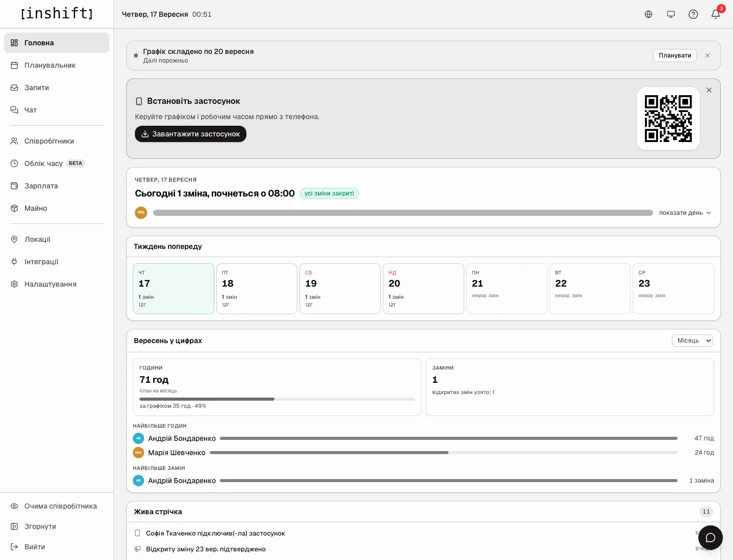
Task: Switch to Очима співробітника view
Action: [57, 506]
